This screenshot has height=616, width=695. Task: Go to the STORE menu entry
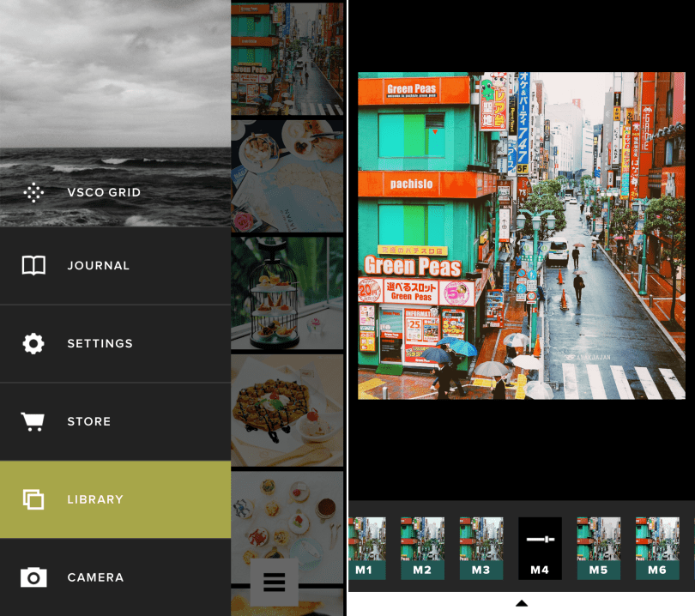89,421
